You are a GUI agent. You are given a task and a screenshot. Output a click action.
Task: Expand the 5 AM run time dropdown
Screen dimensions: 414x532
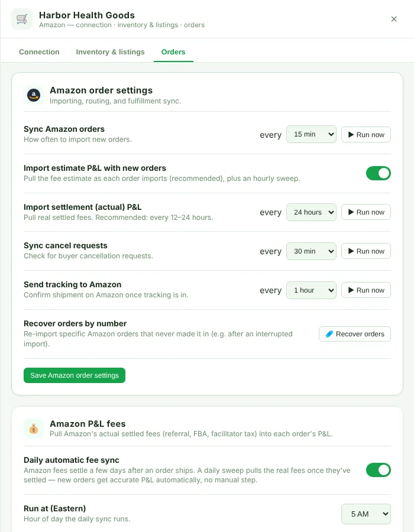(366, 514)
